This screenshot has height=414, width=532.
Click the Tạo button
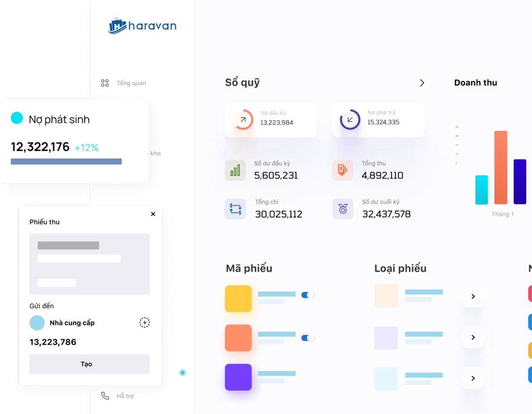90,364
